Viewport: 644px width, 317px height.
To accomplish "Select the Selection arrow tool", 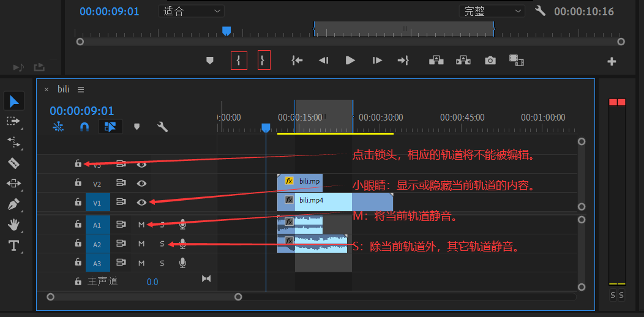I will point(14,101).
